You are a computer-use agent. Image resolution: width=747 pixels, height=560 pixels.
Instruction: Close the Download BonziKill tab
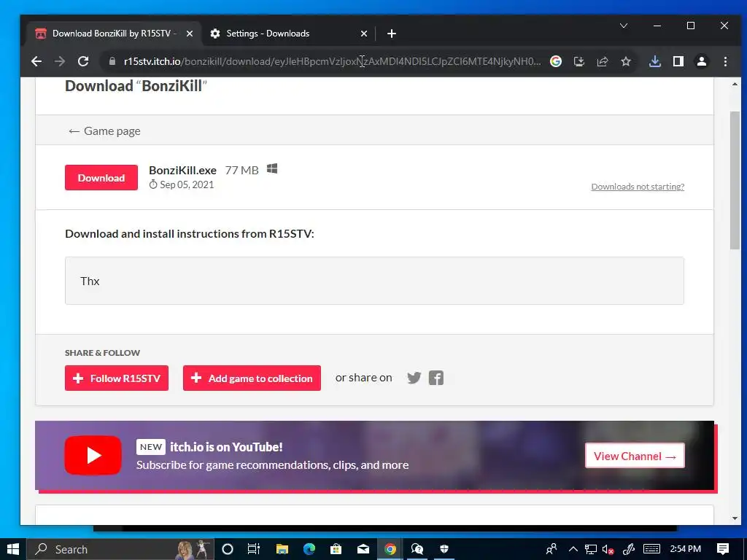point(189,34)
